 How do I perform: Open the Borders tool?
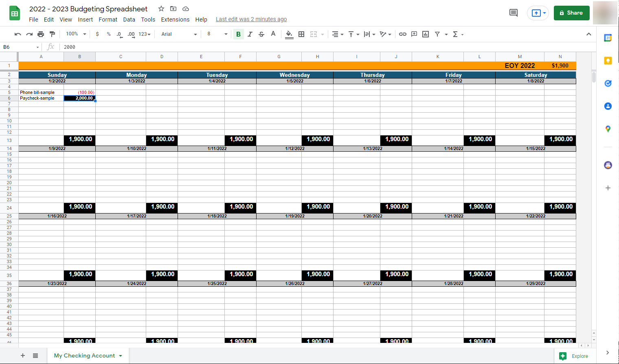(x=301, y=34)
